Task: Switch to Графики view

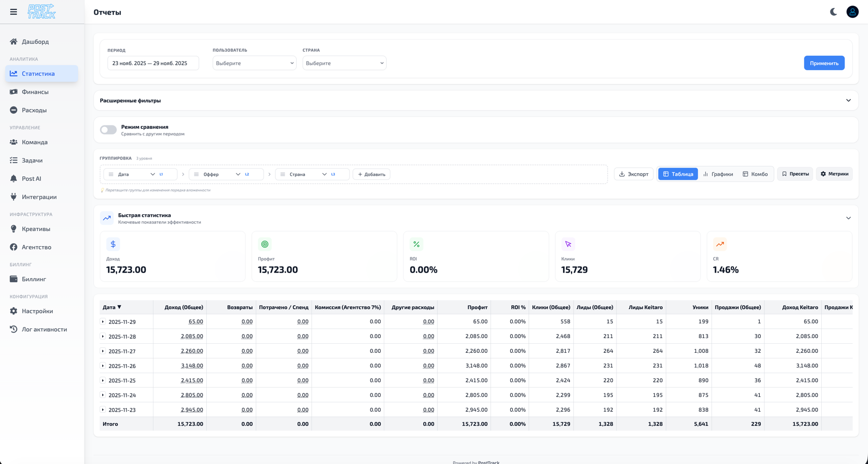Action: [718, 174]
